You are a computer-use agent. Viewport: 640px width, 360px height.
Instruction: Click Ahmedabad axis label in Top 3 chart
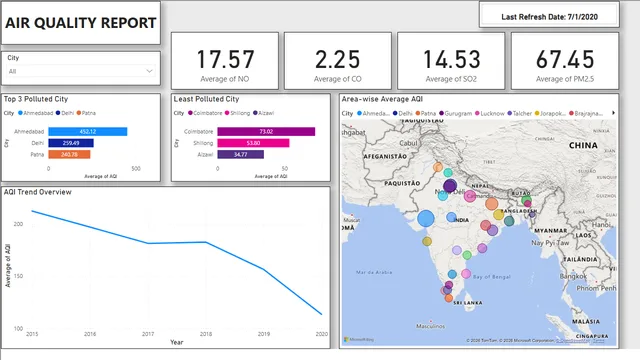coord(29,131)
